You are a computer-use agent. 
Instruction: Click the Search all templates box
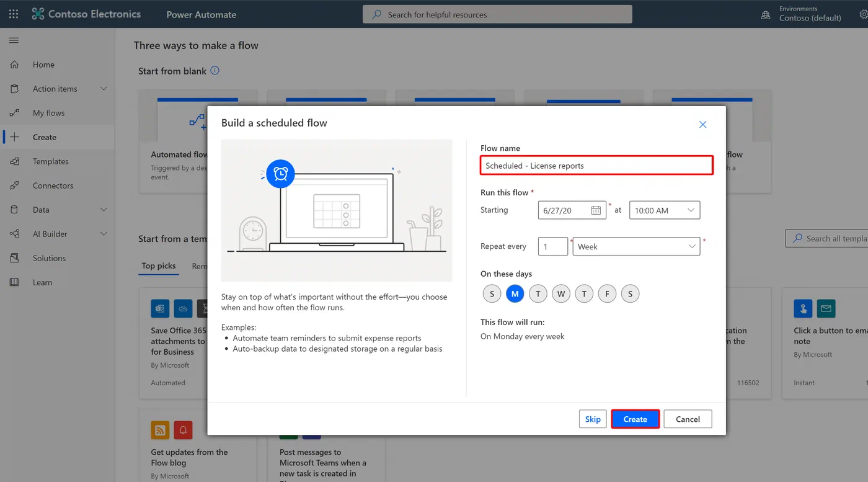[826, 238]
